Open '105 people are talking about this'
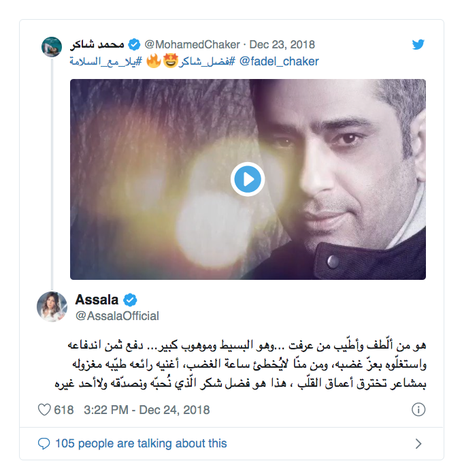The width and height of the screenshot is (462, 476). [141, 443]
